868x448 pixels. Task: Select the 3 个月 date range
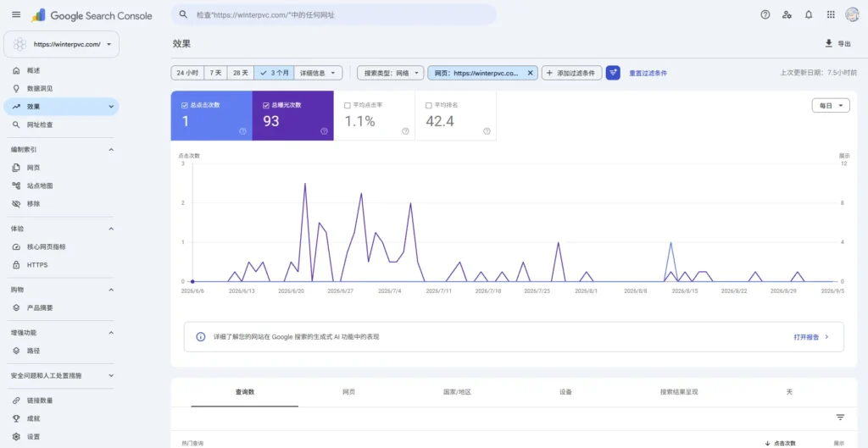(274, 73)
